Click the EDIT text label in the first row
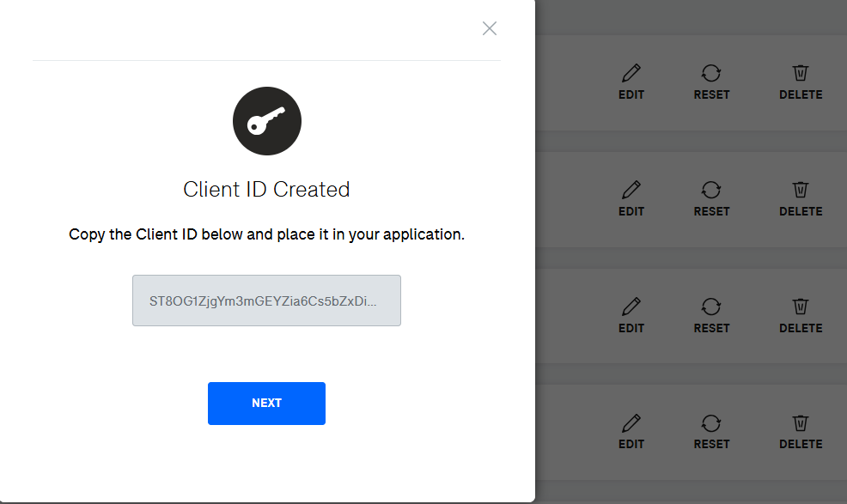Screen dimensions: 847x504 [x=631, y=94]
